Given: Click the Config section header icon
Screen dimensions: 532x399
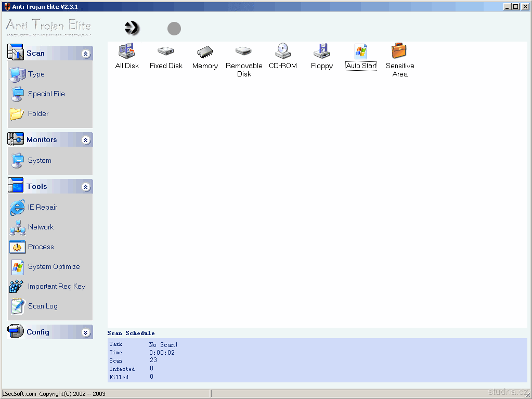Looking at the screenshot, I should (x=16, y=331).
